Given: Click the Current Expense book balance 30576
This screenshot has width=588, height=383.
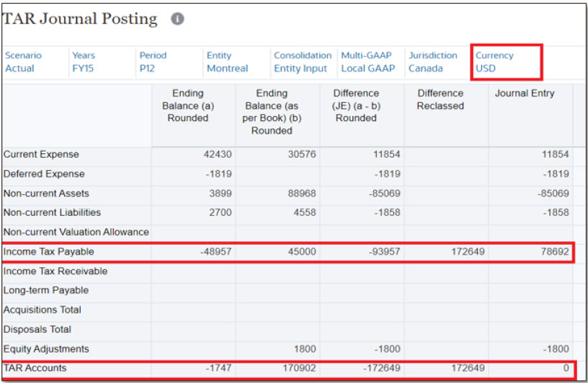Looking at the screenshot, I should pos(277,154).
